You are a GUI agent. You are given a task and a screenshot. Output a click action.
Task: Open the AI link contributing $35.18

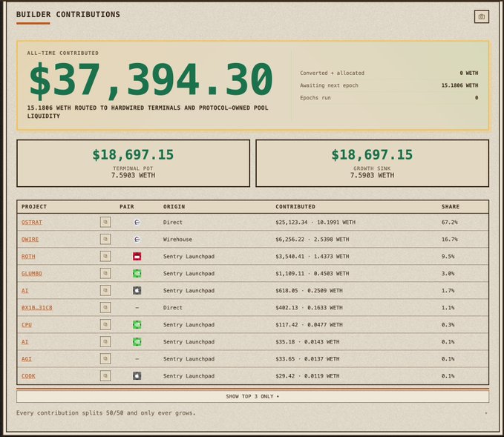[x=24, y=341]
